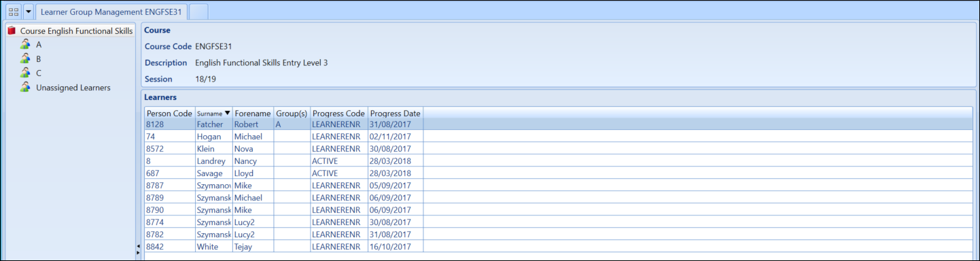This screenshot has height=261, width=980.
Task: Toggle sort arrow on Surname column
Action: point(227,113)
